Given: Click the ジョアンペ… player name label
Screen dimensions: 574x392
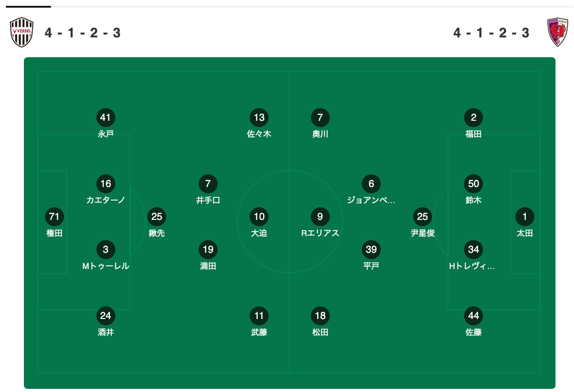Looking at the screenshot, I should pyautogui.click(x=371, y=200).
